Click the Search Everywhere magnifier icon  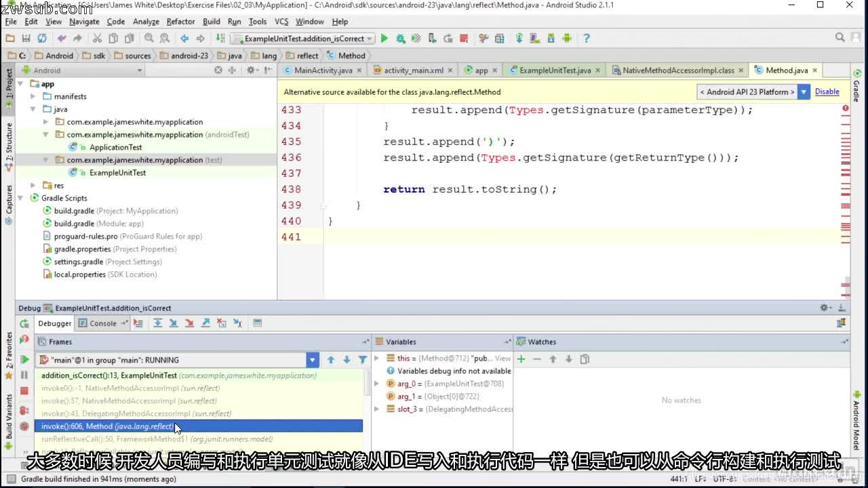tap(840, 38)
